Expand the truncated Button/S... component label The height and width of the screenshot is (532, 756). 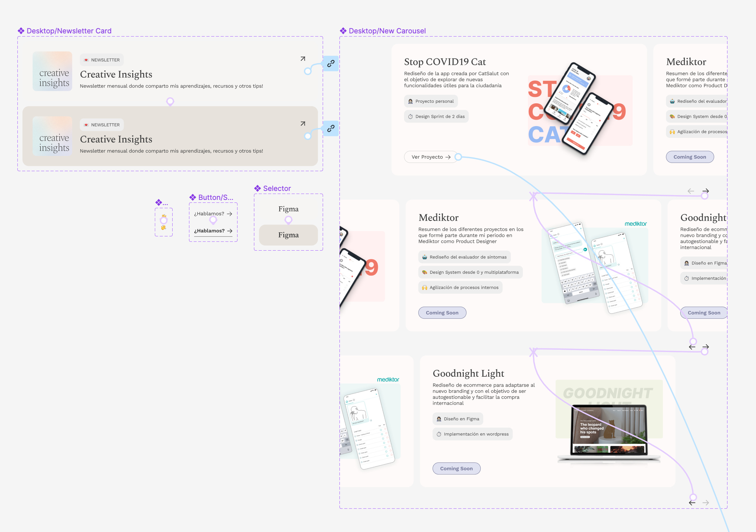coord(216,197)
